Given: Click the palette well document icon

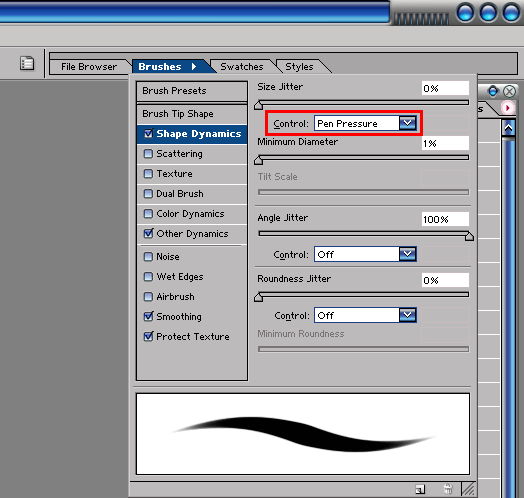Looking at the screenshot, I should 27,63.
